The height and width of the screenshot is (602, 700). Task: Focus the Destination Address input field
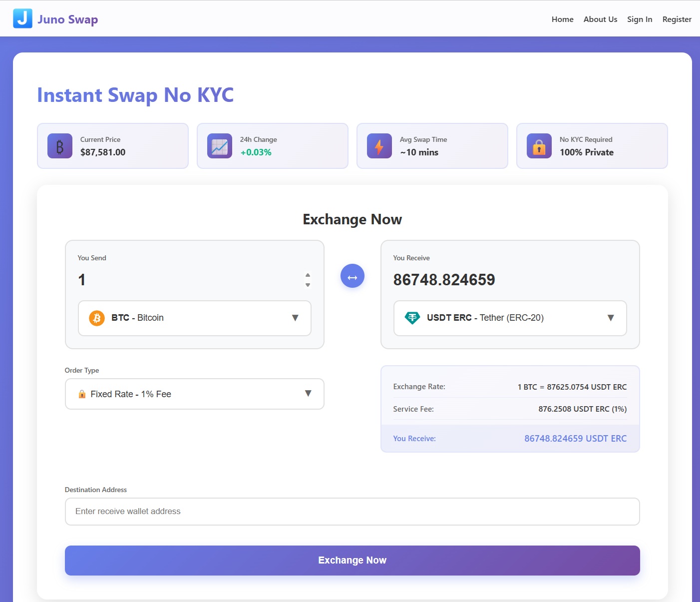tap(352, 511)
